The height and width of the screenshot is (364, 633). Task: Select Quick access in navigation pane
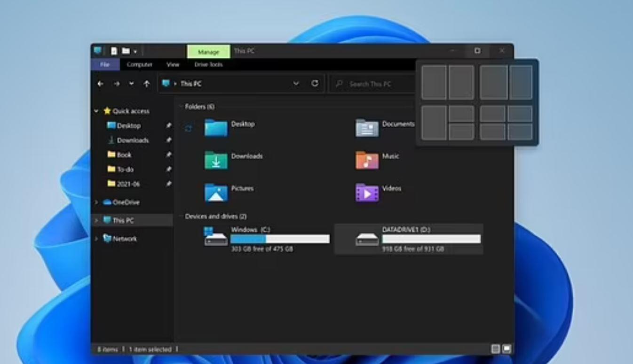[126, 111]
